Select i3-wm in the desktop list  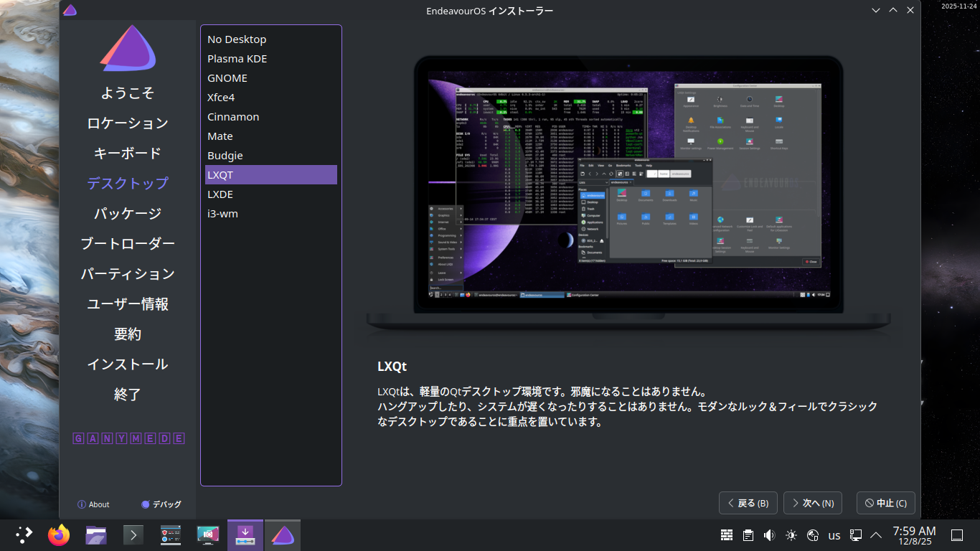point(222,214)
